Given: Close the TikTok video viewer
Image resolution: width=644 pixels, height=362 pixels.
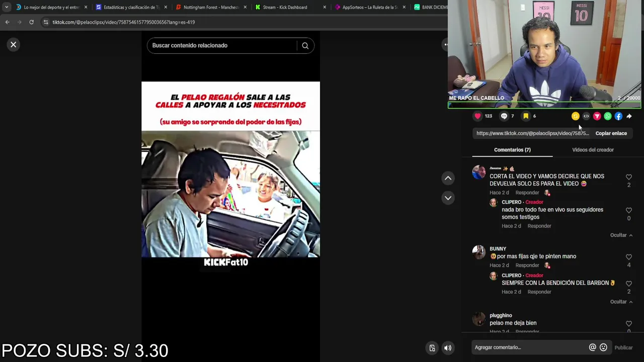Looking at the screenshot, I should tap(14, 45).
